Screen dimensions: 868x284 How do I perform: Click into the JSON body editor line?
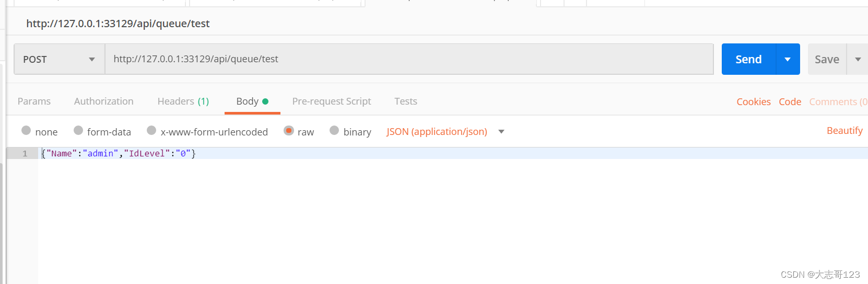tap(453, 153)
